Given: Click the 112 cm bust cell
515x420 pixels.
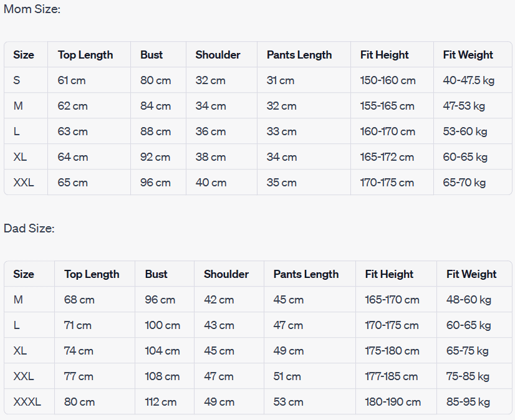Looking at the screenshot, I should click(x=161, y=402).
